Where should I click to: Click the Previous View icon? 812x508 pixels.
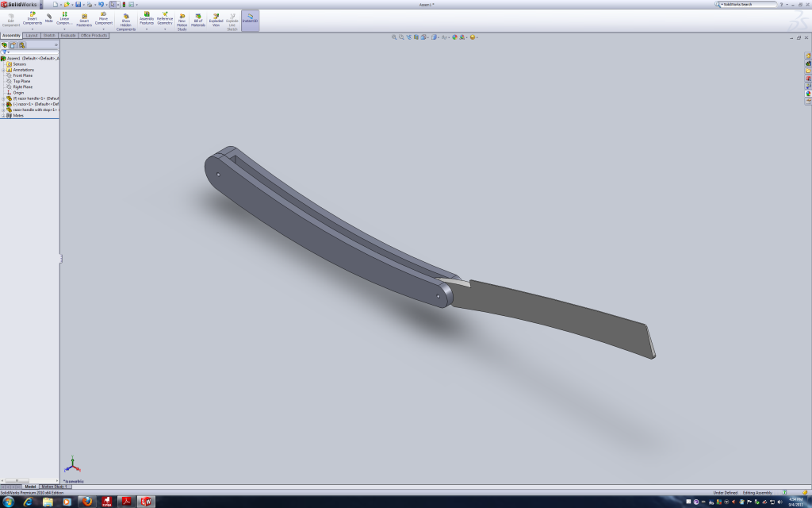coord(408,37)
